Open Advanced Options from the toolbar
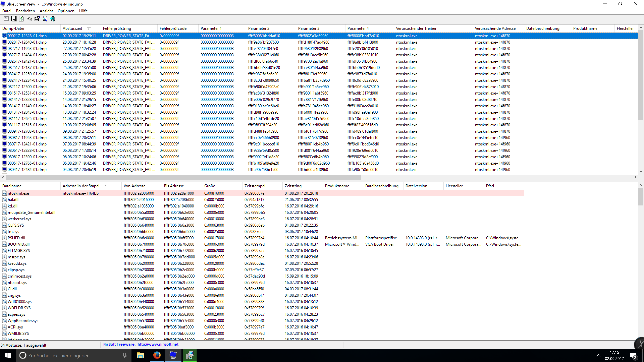644x362 pixels. 6,19
